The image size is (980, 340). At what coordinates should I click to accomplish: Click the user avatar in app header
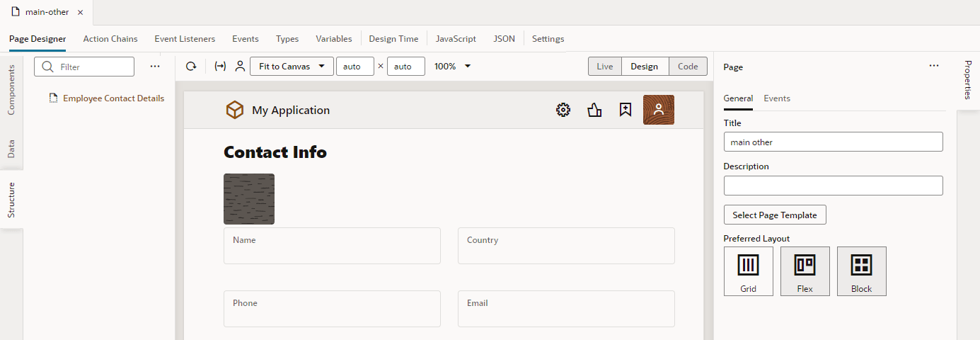[659, 110]
